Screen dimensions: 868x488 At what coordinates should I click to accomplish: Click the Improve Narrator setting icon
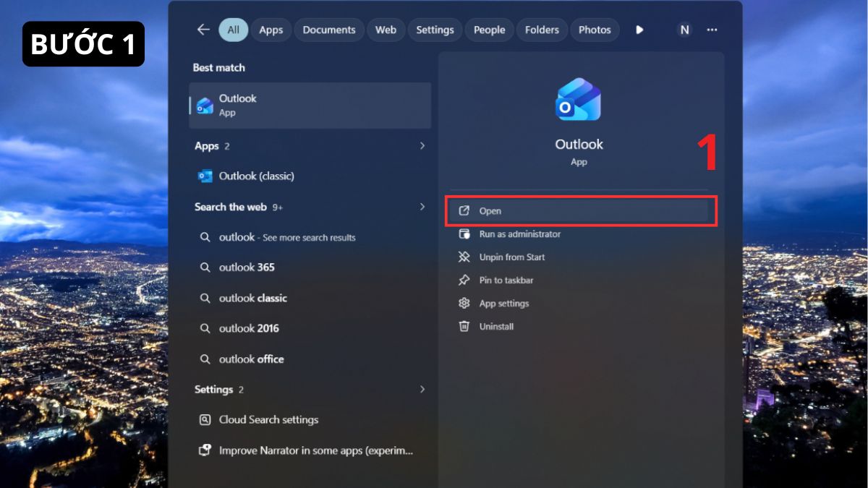pyautogui.click(x=205, y=450)
